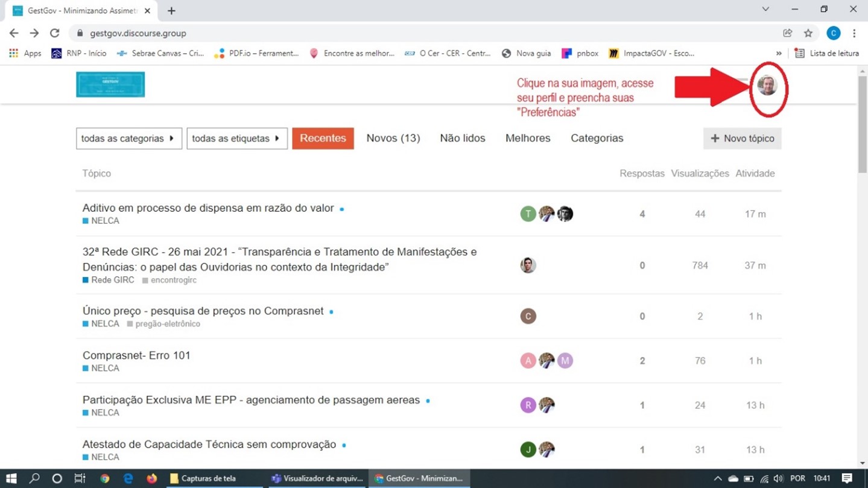Image resolution: width=868 pixels, height=488 pixels.
Task: Show more bookmarks with the overflow chevron
Action: pyautogui.click(x=779, y=53)
